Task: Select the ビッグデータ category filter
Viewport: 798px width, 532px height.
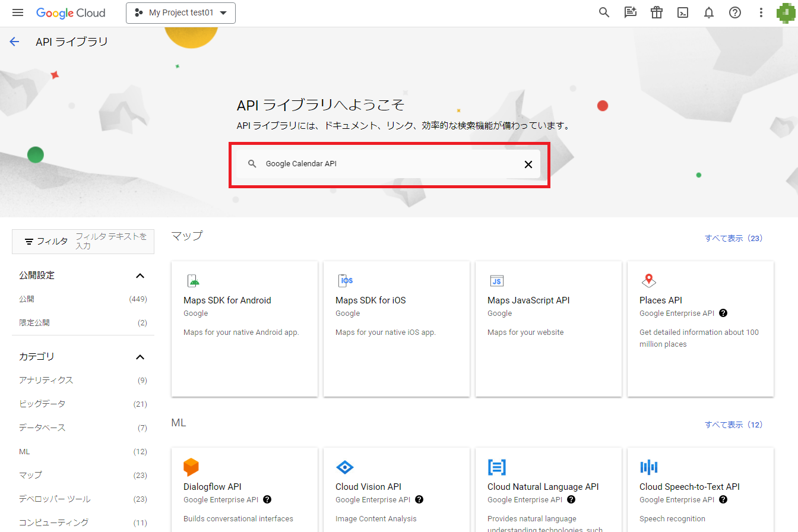Action: point(42,404)
